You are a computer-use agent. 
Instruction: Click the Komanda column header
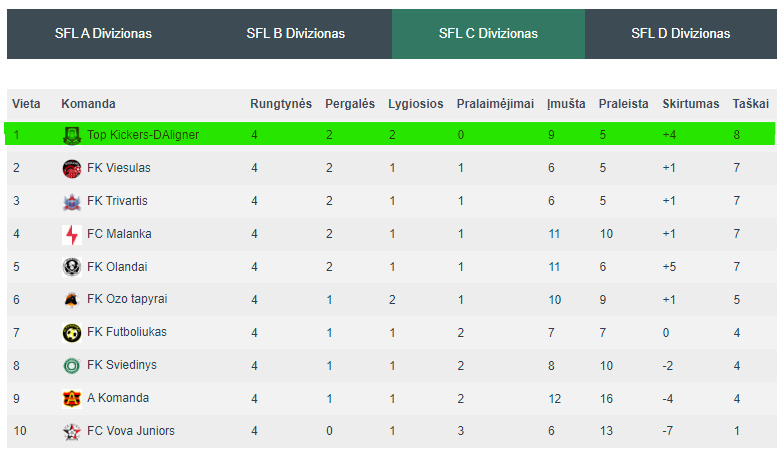click(88, 104)
